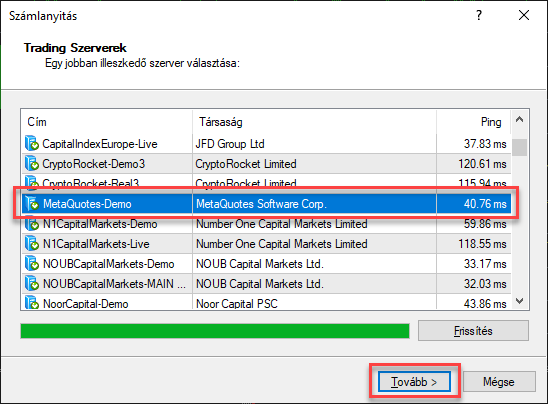Click the green server scan progress bar
This screenshot has height=404, width=548.
point(215,331)
